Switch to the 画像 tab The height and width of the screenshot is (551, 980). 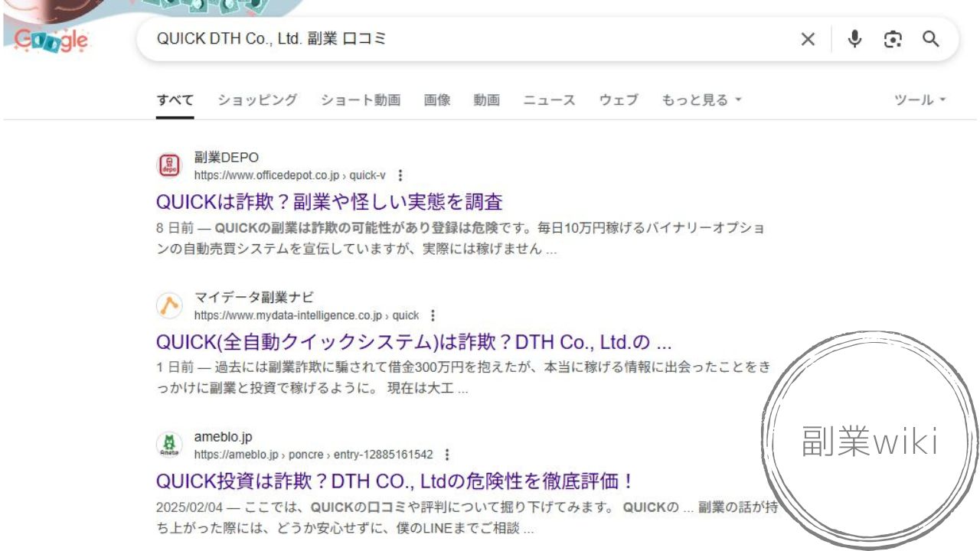click(437, 100)
